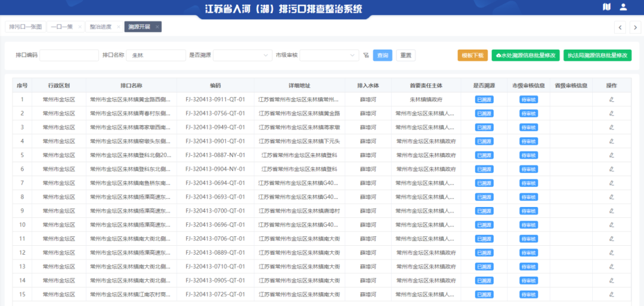
Task: Click the 详细地址 column header
Action: [299, 85]
